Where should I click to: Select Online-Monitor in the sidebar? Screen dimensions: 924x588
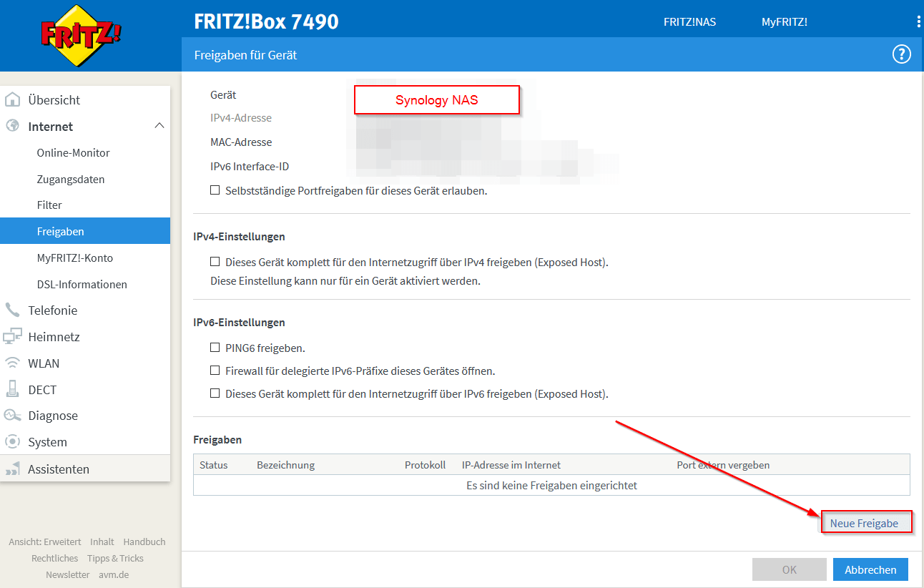pos(73,153)
